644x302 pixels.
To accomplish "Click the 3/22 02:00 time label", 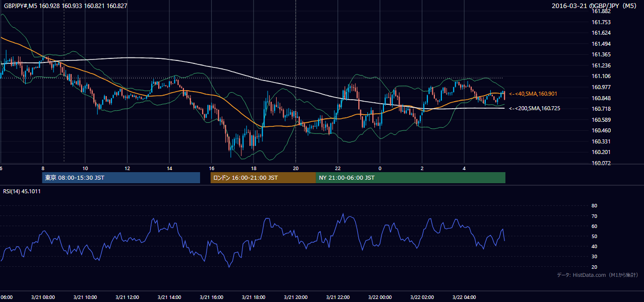I will 422,297.
